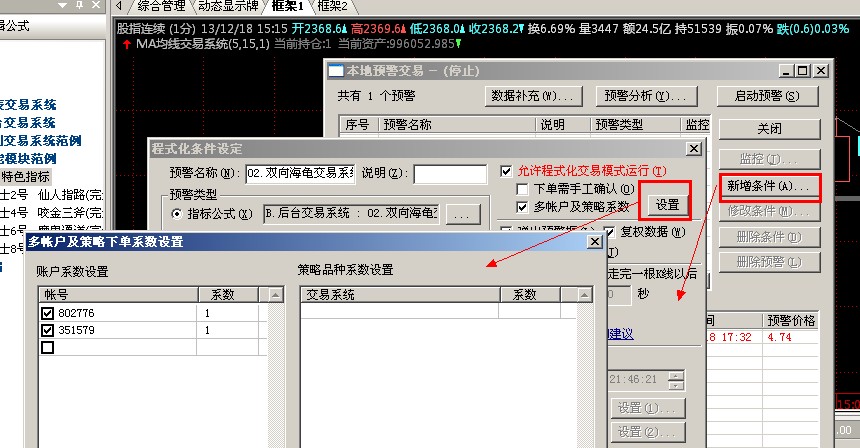Close the 程式化条件设定 dialog
860x448 pixels.
point(693,147)
